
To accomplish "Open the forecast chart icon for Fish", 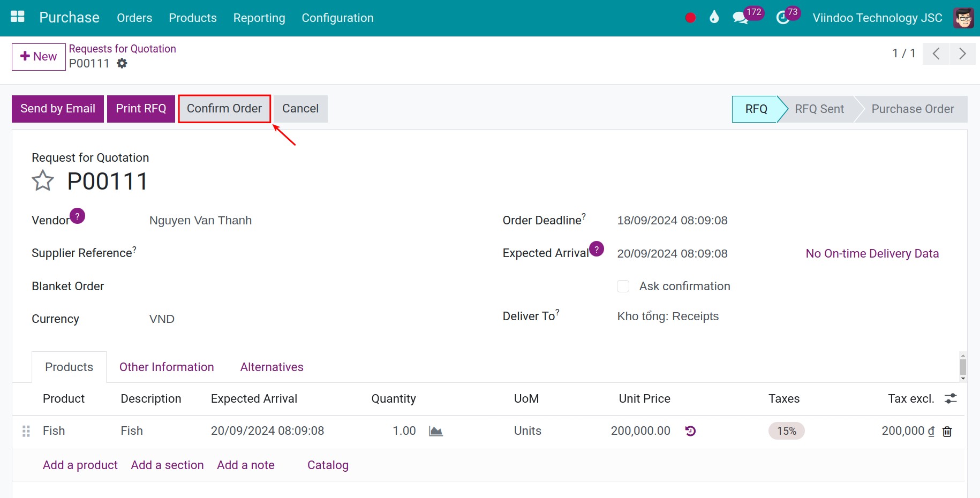I will point(436,431).
